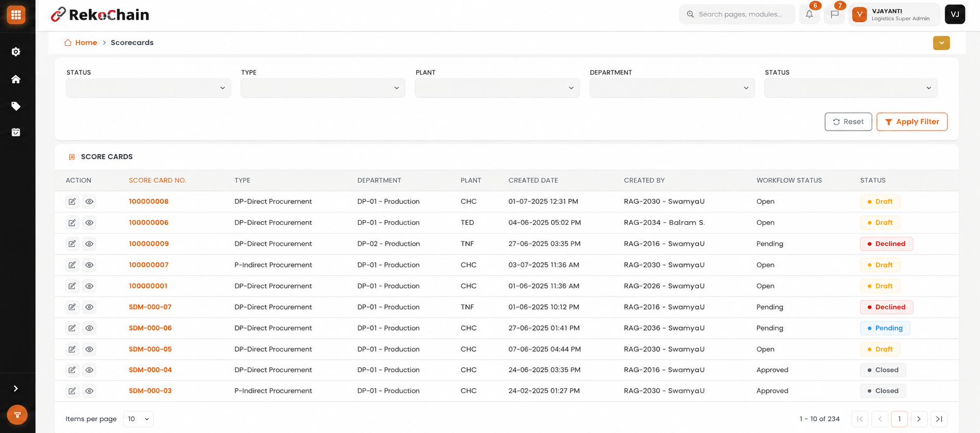View score card SDM-000-04 with eye icon
This screenshot has height=433, width=980.
(x=89, y=370)
